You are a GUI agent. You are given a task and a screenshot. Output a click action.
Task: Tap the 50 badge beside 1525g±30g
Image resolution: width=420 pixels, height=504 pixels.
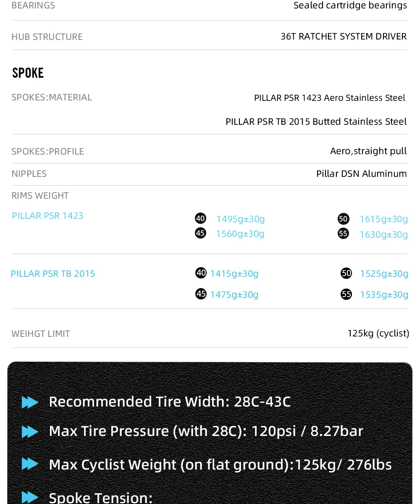346,273
